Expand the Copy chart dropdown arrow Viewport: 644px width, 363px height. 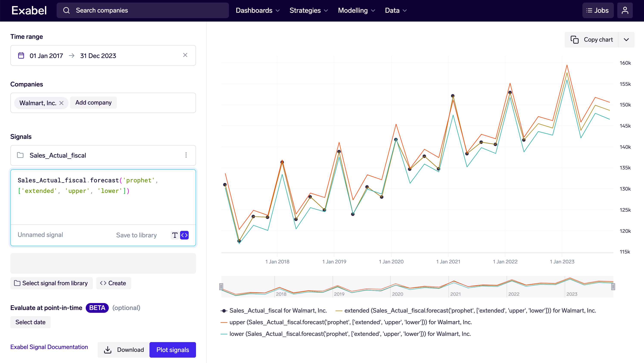tap(626, 39)
